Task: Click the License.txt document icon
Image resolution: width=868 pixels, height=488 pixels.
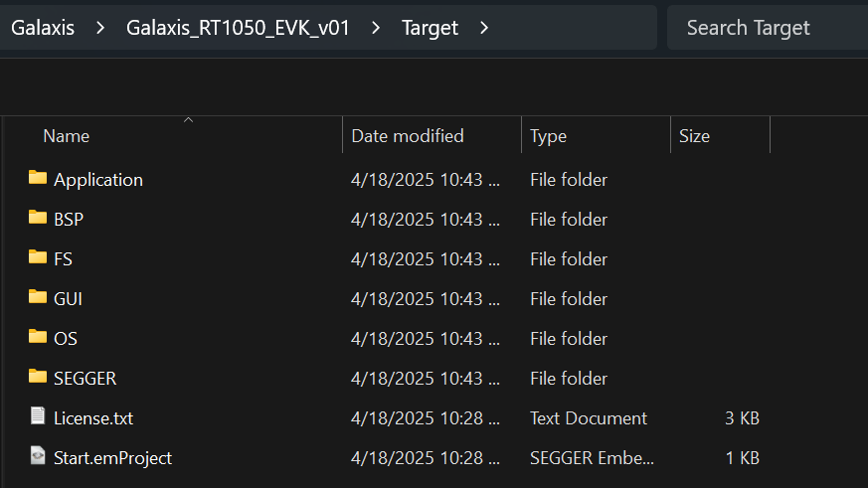Action: click(38, 416)
